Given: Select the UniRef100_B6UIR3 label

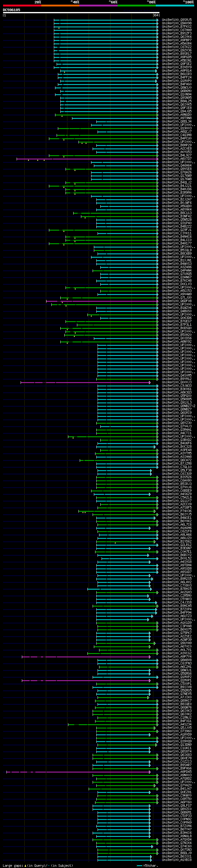Looking at the screenshot, I should click(177, 74).
